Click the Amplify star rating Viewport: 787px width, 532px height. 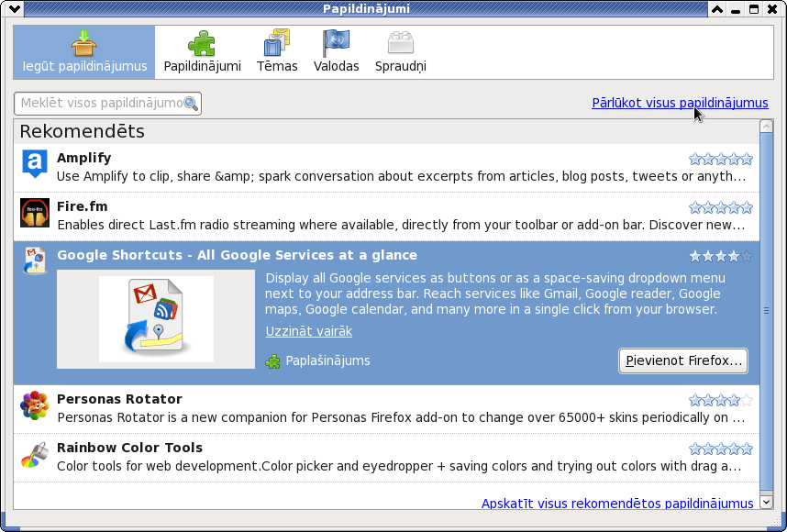pyautogui.click(x=721, y=159)
